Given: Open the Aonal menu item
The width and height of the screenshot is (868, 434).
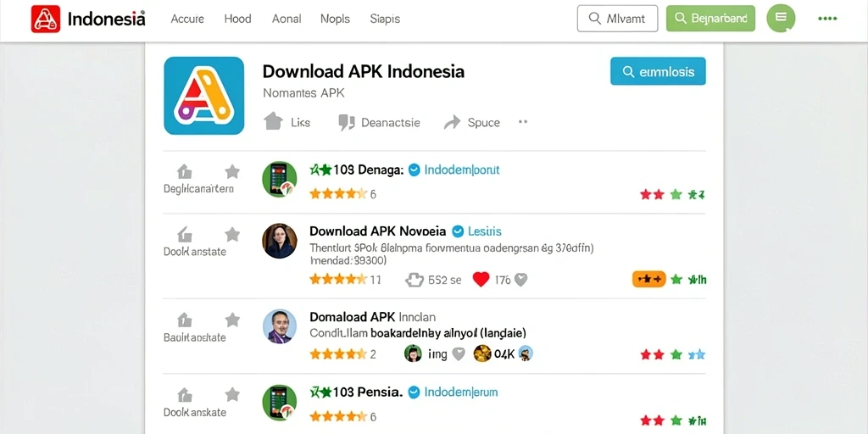Looking at the screenshot, I should point(287,19).
